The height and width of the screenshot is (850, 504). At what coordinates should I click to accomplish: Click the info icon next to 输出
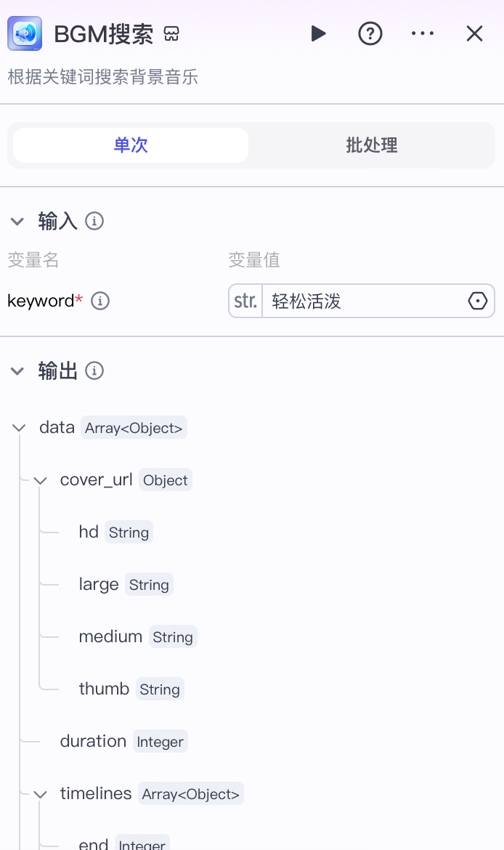[x=94, y=371]
